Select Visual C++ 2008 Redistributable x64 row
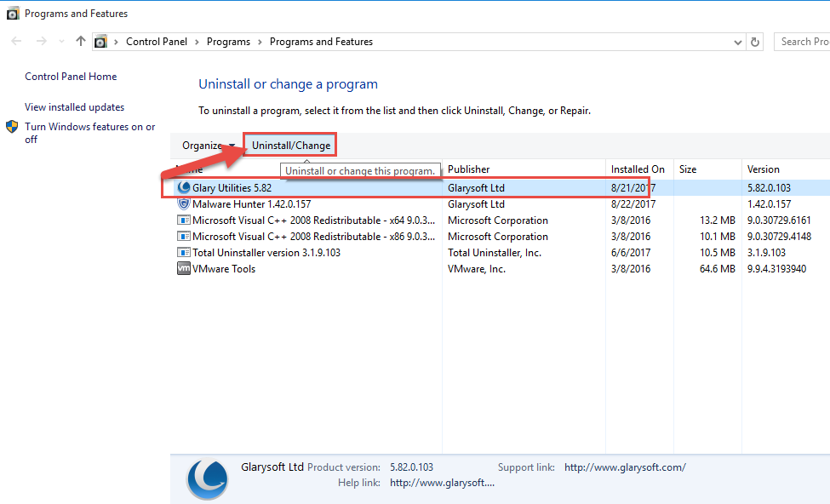Viewport: 830px width, 504px height. 501,220
